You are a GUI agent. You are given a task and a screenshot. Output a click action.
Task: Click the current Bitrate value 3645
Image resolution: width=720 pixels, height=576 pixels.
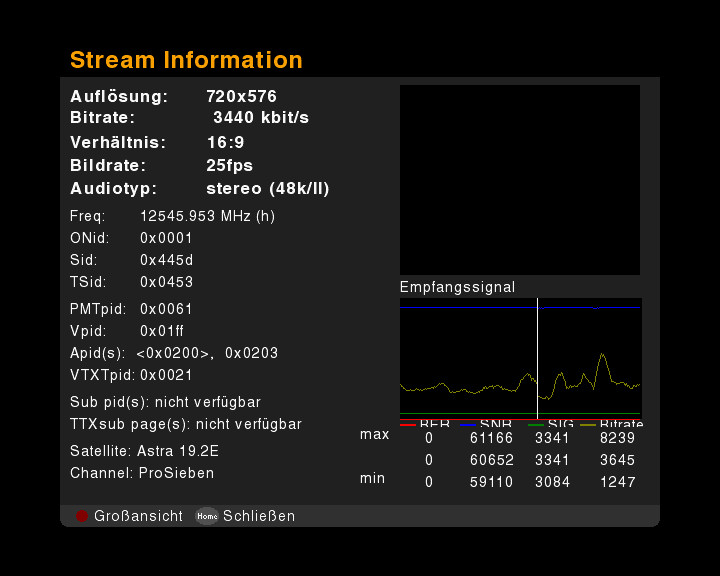(618, 460)
